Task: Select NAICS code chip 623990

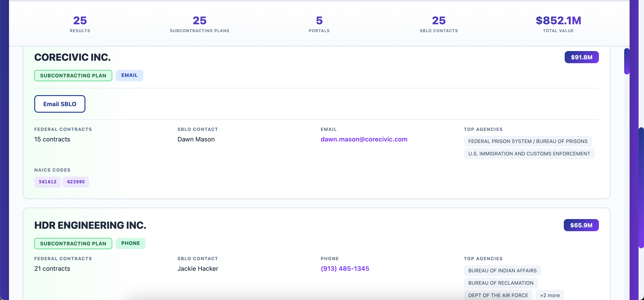Action: click(76, 182)
